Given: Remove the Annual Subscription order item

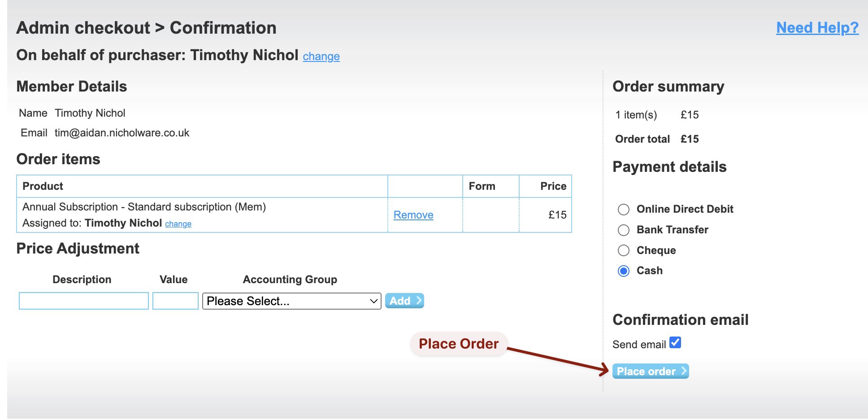Looking at the screenshot, I should [413, 215].
